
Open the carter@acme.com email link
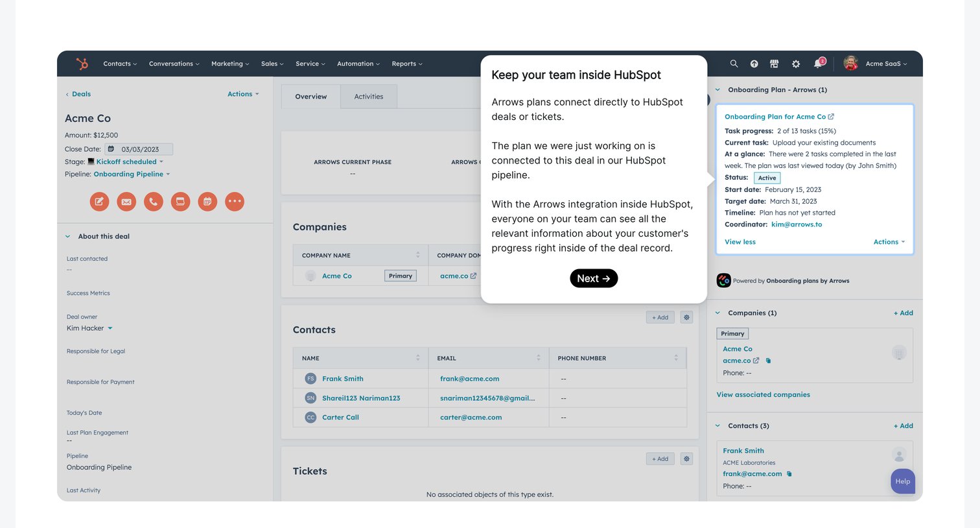click(471, 418)
